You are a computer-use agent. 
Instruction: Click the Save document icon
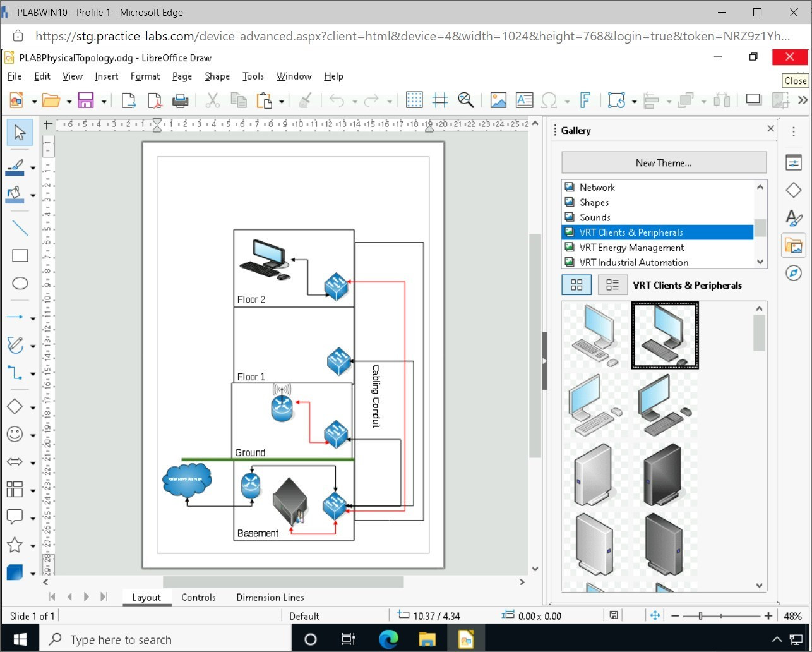tap(85, 100)
